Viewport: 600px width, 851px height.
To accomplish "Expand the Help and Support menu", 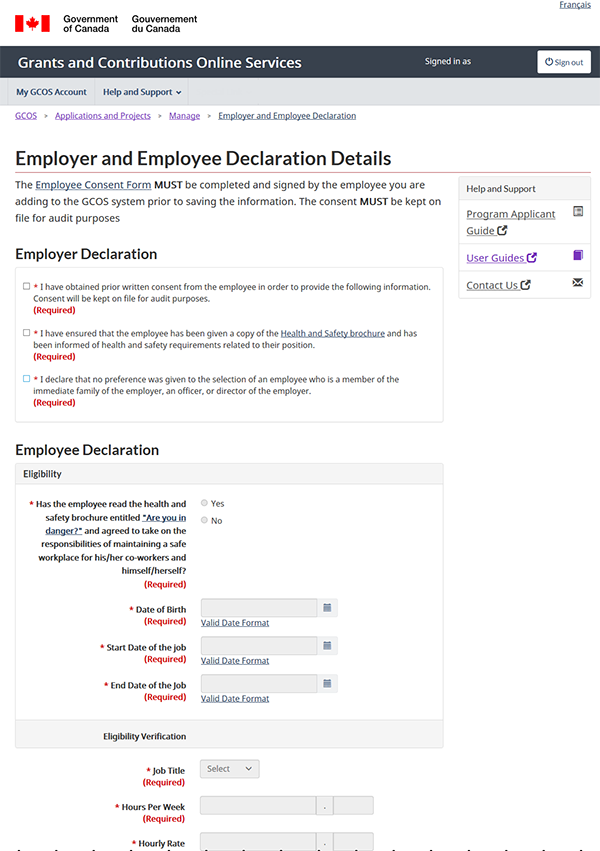I will pos(142,92).
